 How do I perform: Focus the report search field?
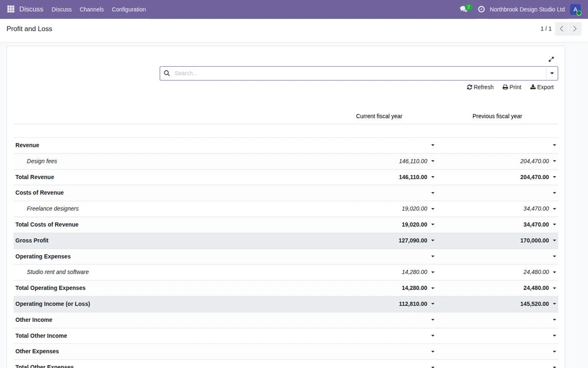[x=359, y=73]
